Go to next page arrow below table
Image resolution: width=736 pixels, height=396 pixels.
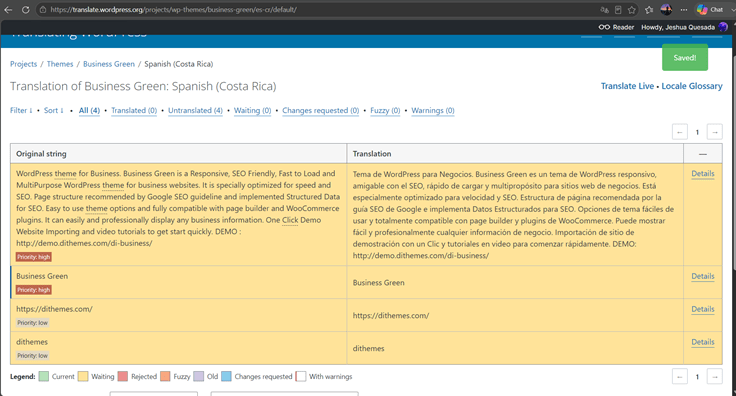pos(714,376)
